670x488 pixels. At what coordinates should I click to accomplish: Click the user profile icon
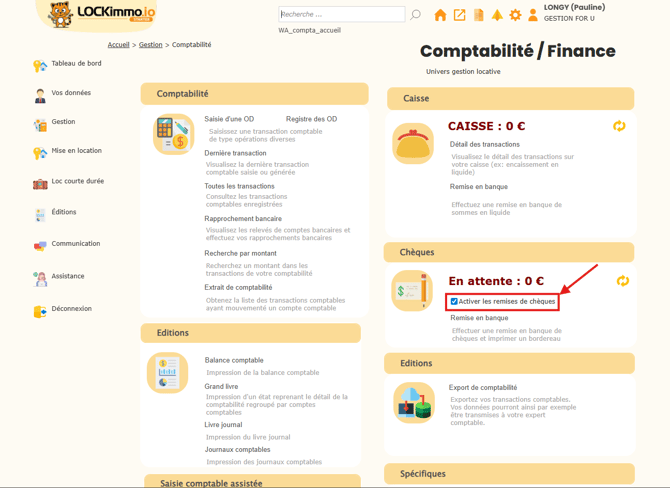click(x=533, y=15)
